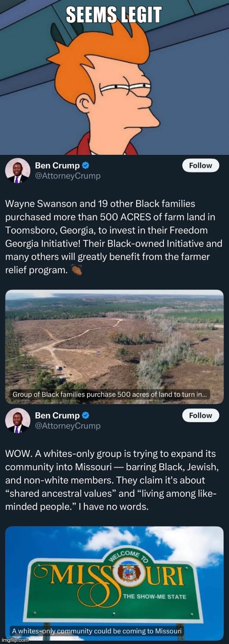
Task: Click the 'SEEMS LEGIT' caption text
Action: [x=114, y=16]
